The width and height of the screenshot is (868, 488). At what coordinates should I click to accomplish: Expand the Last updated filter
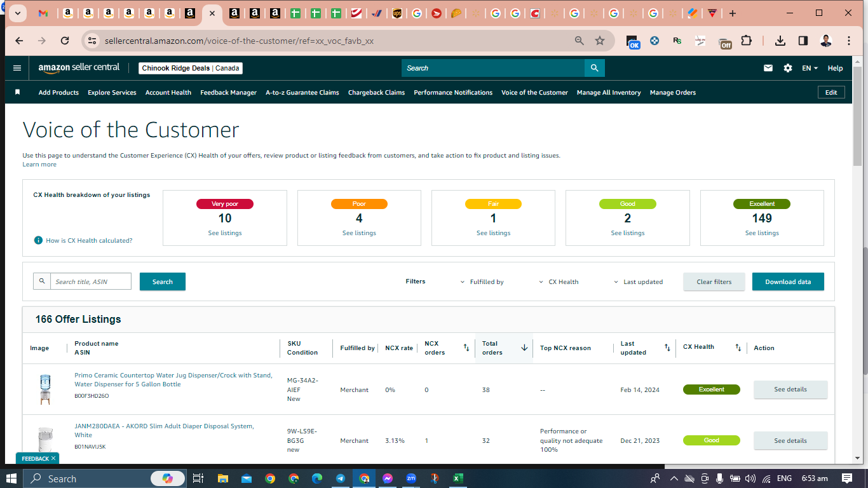638,281
